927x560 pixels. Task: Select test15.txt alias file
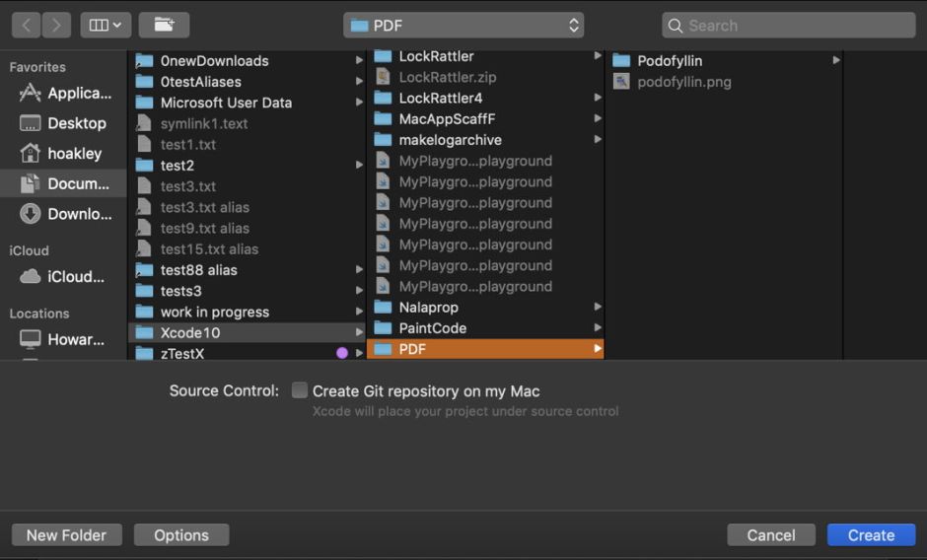(x=248, y=249)
